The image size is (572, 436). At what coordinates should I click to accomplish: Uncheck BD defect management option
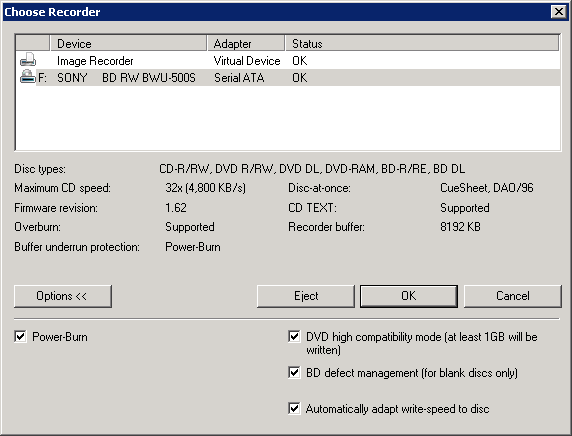point(294,373)
